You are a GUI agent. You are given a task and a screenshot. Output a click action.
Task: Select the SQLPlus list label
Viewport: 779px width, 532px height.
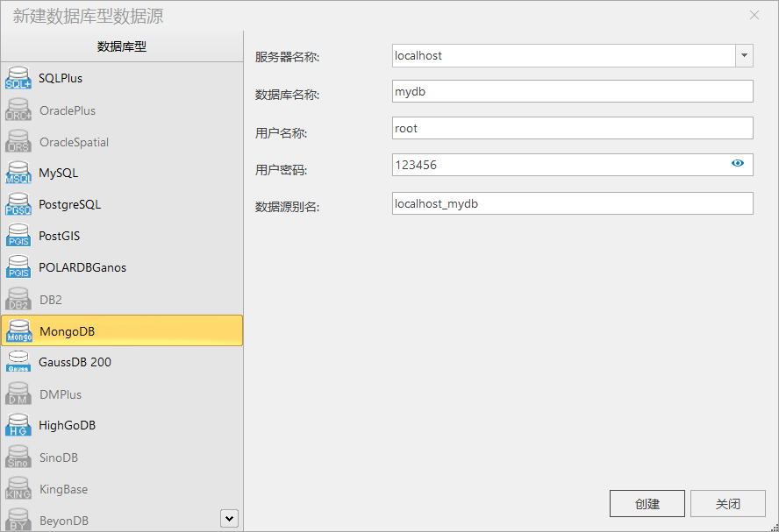click(x=61, y=78)
